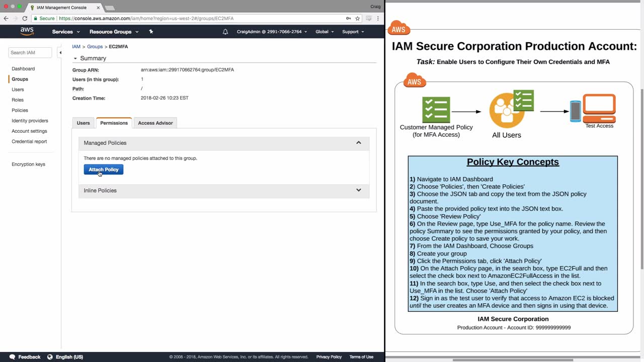Open the Support dropdown menu

coord(353,32)
